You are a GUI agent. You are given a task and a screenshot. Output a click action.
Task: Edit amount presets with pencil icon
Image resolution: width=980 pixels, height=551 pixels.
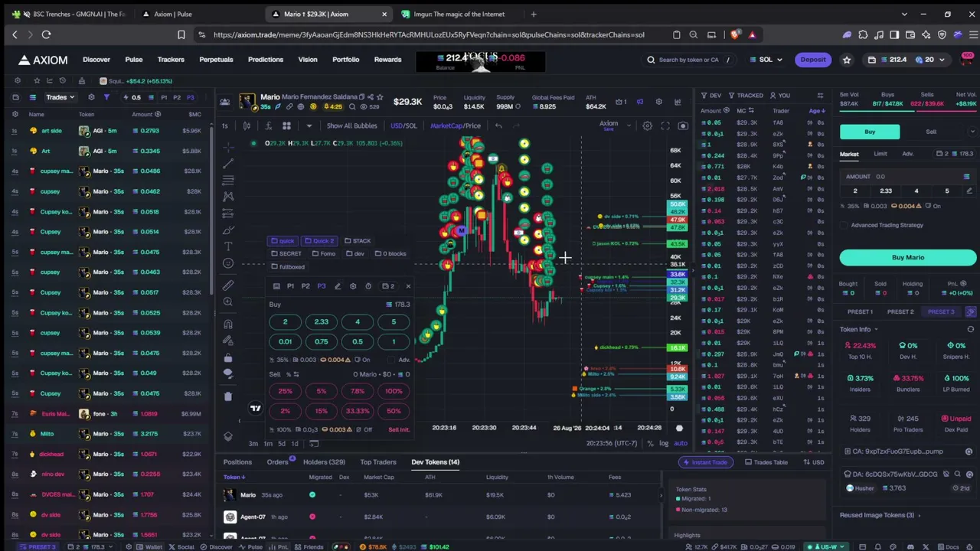pyautogui.click(x=969, y=191)
